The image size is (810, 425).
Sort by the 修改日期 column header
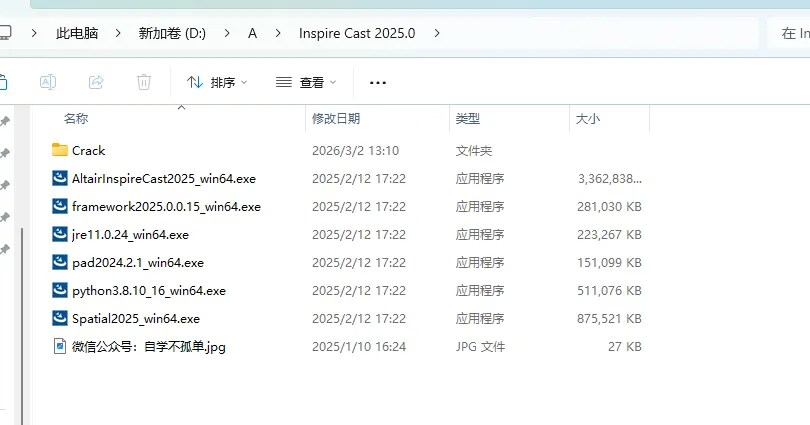click(336, 119)
